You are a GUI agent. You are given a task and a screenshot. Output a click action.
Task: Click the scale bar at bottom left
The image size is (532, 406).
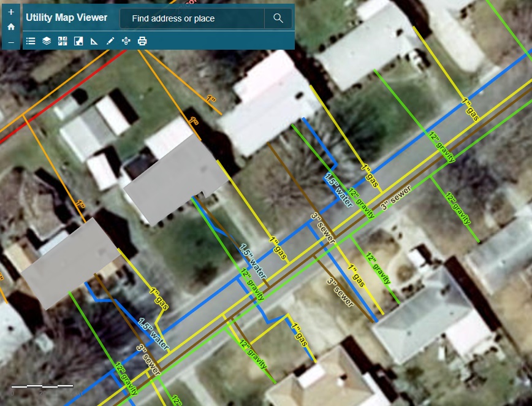tap(43, 386)
